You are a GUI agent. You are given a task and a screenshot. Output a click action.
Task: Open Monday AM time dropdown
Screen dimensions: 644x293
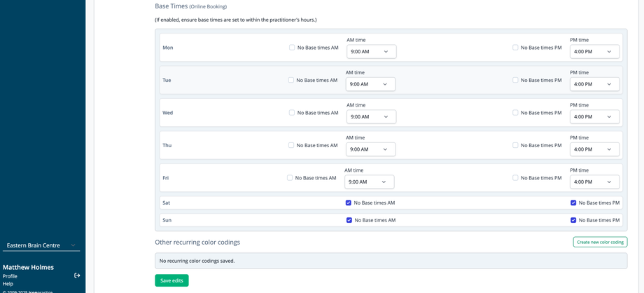371,52
